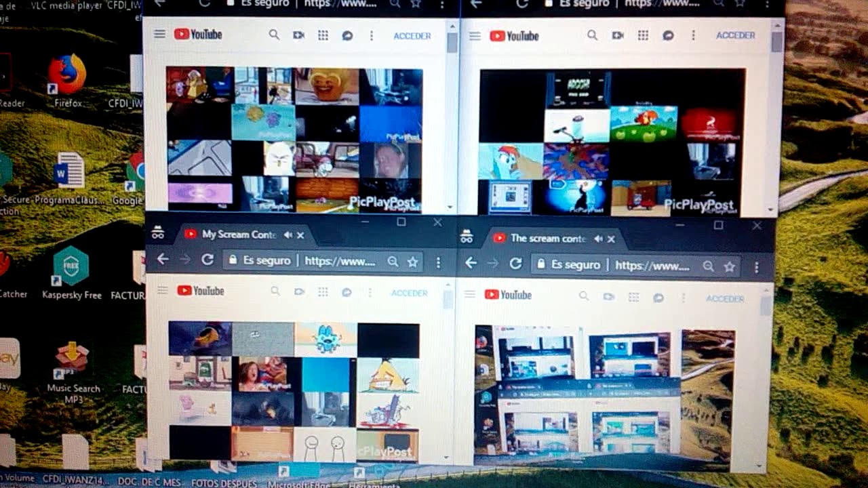Open Music Search MP3 desktop icon
The width and height of the screenshot is (868, 488).
73,373
